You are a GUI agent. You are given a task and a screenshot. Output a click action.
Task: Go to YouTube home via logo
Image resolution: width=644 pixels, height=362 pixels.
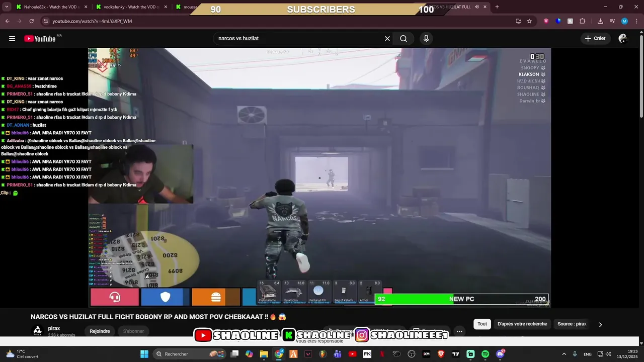coord(40,39)
